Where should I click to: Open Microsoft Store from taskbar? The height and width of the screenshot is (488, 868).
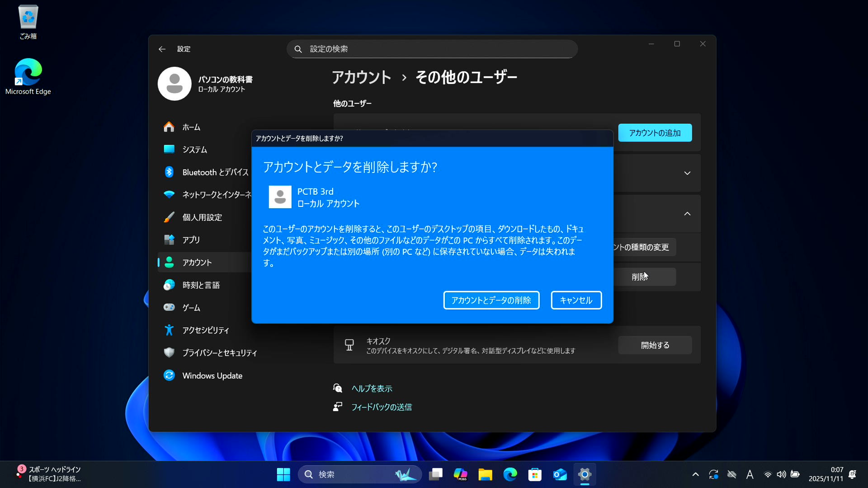coord(535,474)
